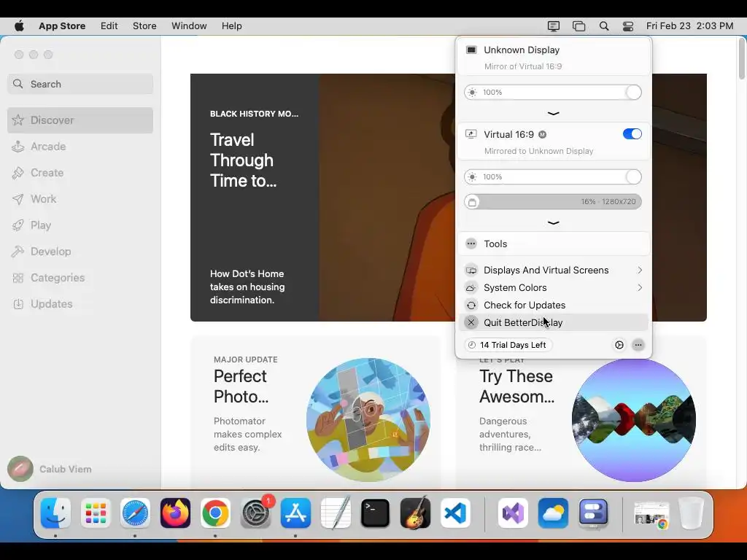
Task: Open Visual Studio from the dock
Action: tap(513, 513)
